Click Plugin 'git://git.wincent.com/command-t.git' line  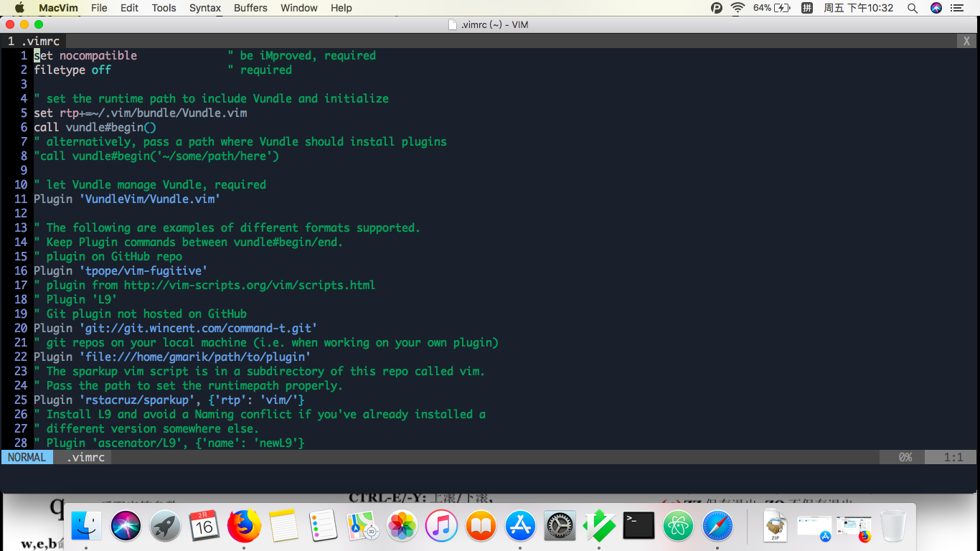pyautogui.click(x=176, y=328)
